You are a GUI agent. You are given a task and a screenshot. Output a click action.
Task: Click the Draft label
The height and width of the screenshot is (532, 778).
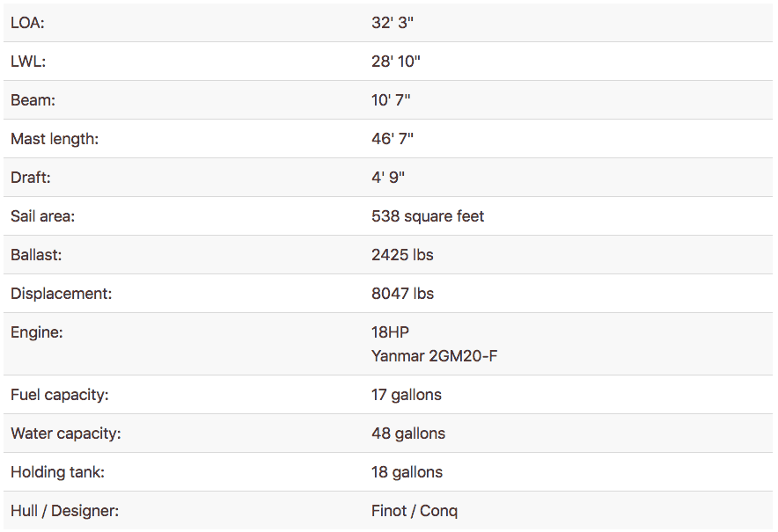click(x=30, y=178)
